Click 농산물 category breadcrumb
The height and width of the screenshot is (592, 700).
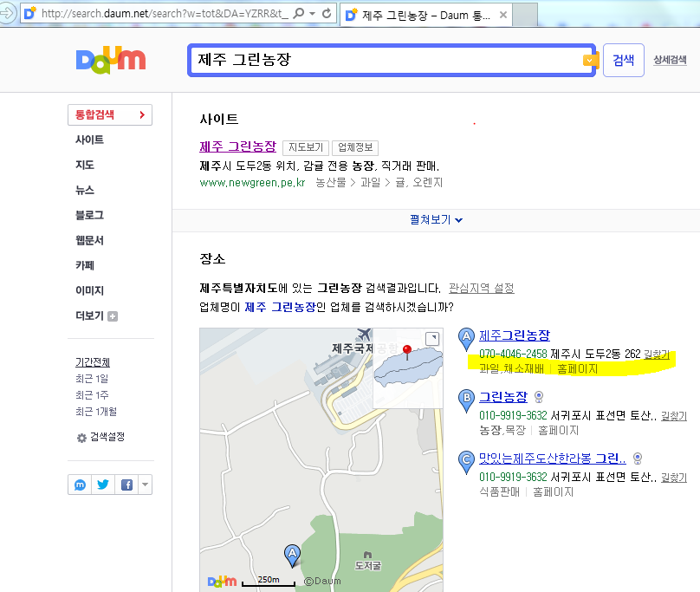331,182
